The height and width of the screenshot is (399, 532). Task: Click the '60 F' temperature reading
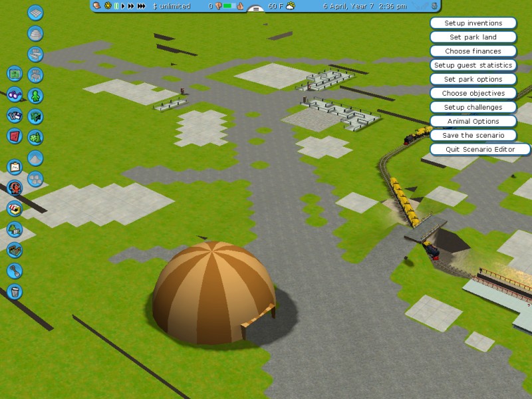click(276, 6)
